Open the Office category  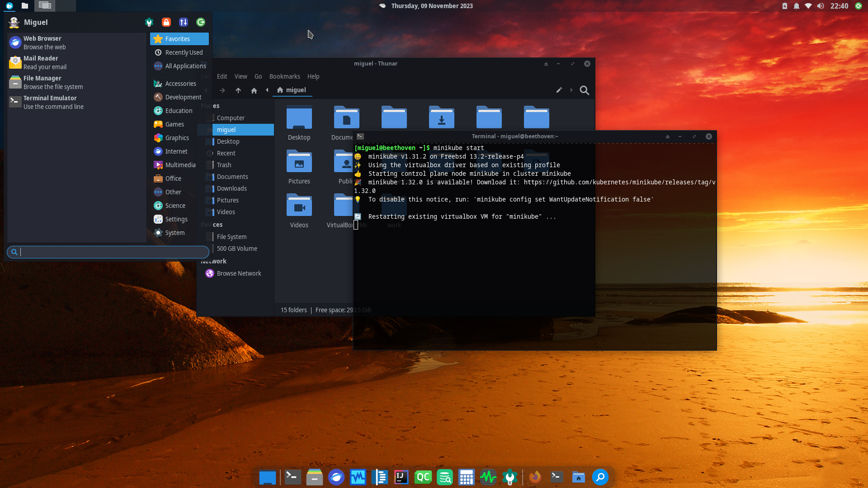[x=179, y=178]
